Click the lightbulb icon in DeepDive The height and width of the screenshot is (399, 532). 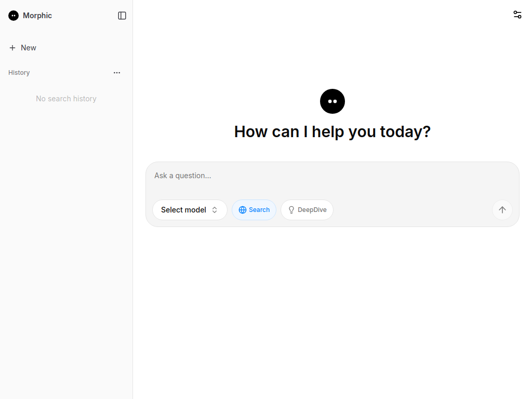click(x=291, y=210)
